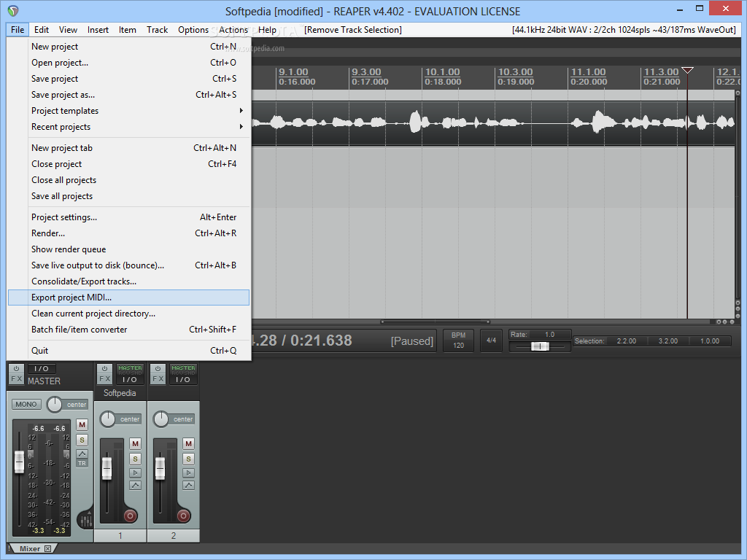
Task: Choose Batch file/item converter entry
Action: pos(128,330)
